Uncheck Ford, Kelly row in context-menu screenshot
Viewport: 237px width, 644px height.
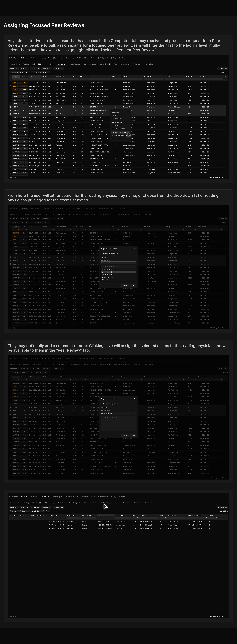click(x=10, y=114)
